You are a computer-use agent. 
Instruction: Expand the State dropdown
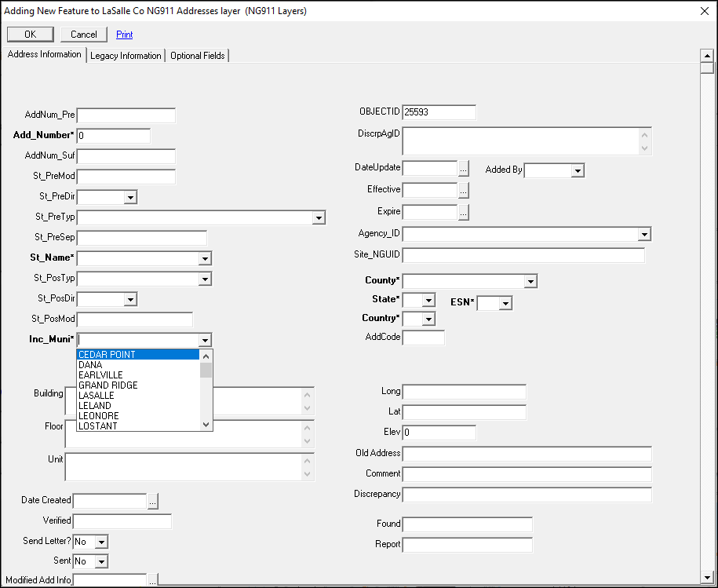point(428,301)
